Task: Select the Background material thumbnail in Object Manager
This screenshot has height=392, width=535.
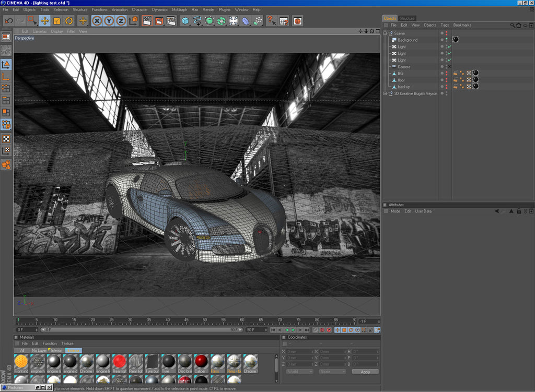Action: [x=455, y=40]
